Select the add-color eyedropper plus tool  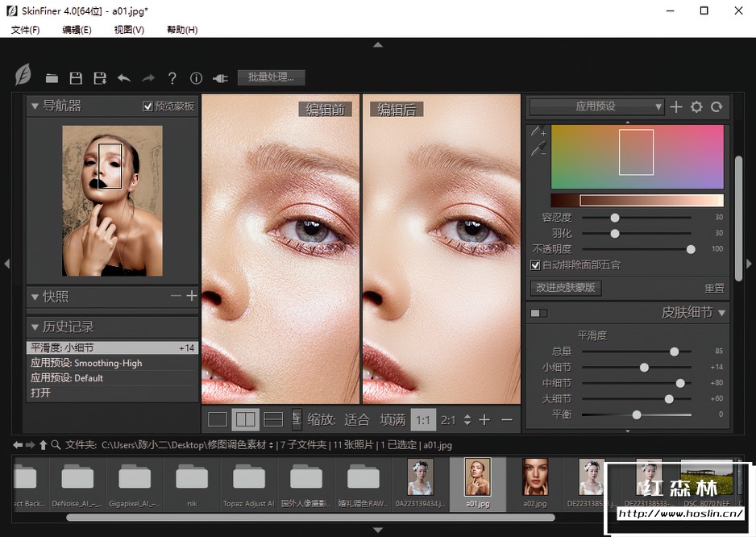click(538, 131)
